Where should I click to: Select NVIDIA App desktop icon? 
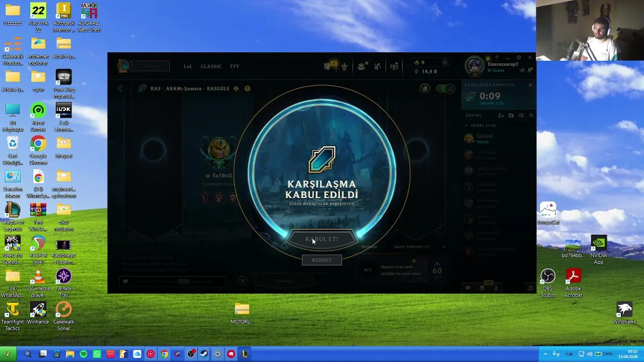pos(599,250)
